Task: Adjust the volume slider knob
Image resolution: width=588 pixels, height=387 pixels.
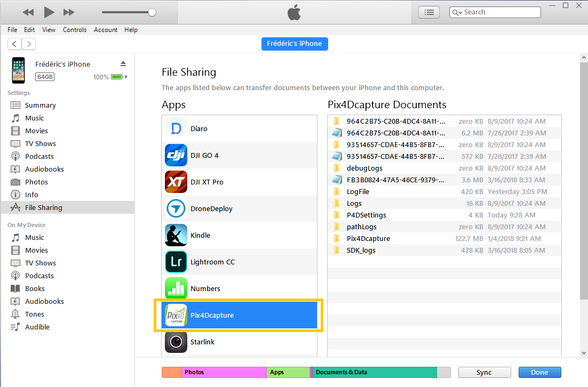Action: (x=152, y=12)
